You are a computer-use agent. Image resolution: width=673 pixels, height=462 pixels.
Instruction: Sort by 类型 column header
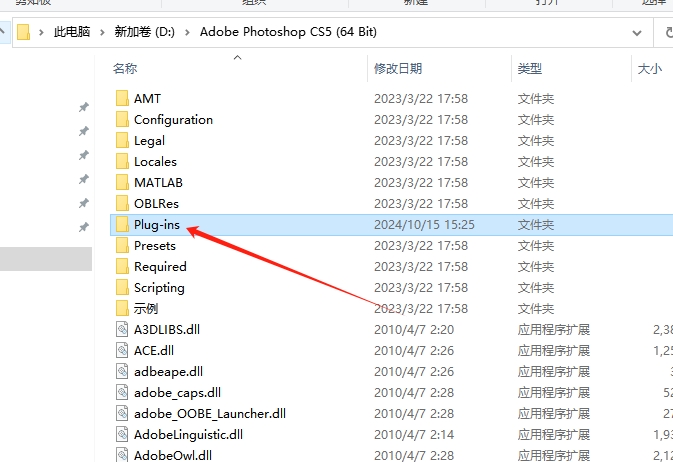click(530, 68)
